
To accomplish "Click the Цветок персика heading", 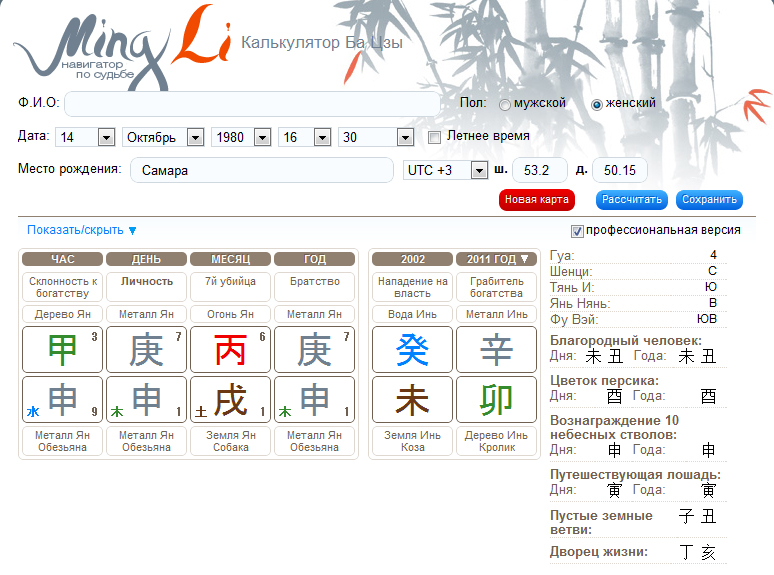I will point(604,381).
